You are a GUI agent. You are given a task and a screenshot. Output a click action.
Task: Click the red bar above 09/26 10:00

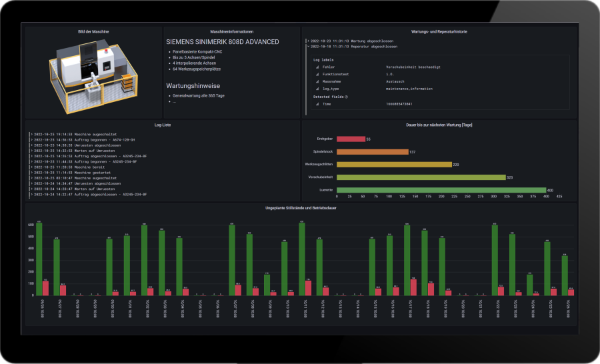tap(45, 288)
